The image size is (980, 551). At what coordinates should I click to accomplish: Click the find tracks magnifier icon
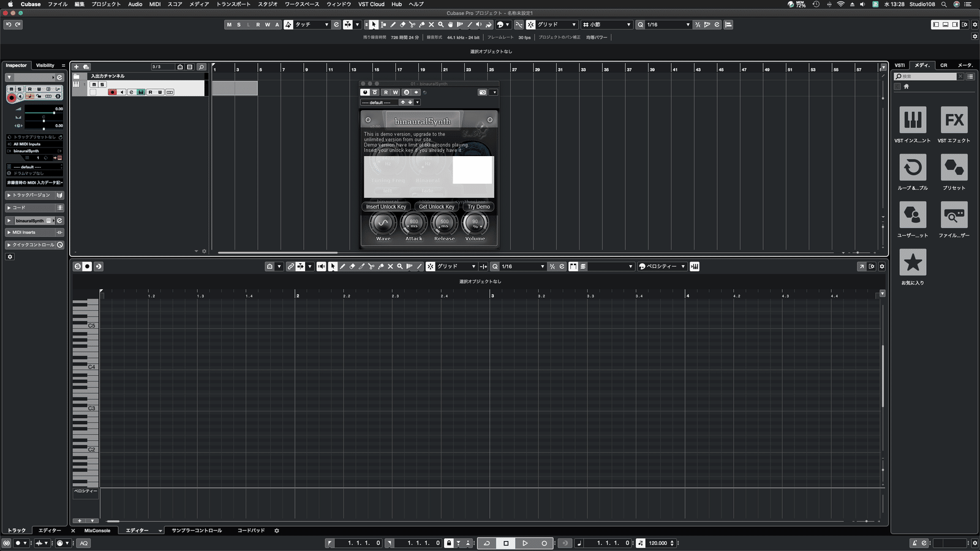[x=202, y=67]
